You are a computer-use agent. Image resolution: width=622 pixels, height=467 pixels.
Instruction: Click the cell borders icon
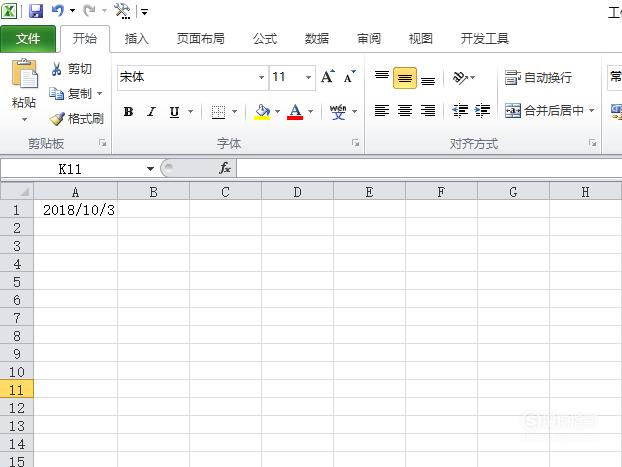click(218, 112)
